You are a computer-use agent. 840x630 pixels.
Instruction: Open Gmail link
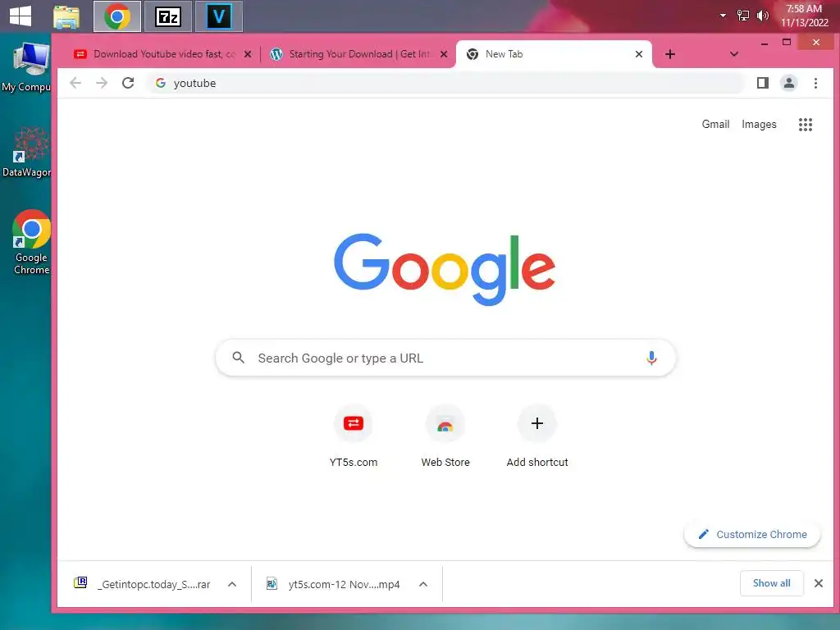(715, 125)
